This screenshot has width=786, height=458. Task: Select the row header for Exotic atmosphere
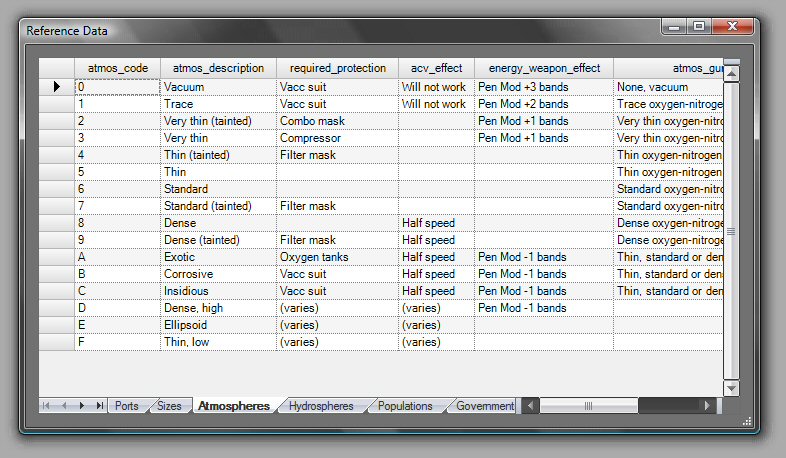(57, 257)
